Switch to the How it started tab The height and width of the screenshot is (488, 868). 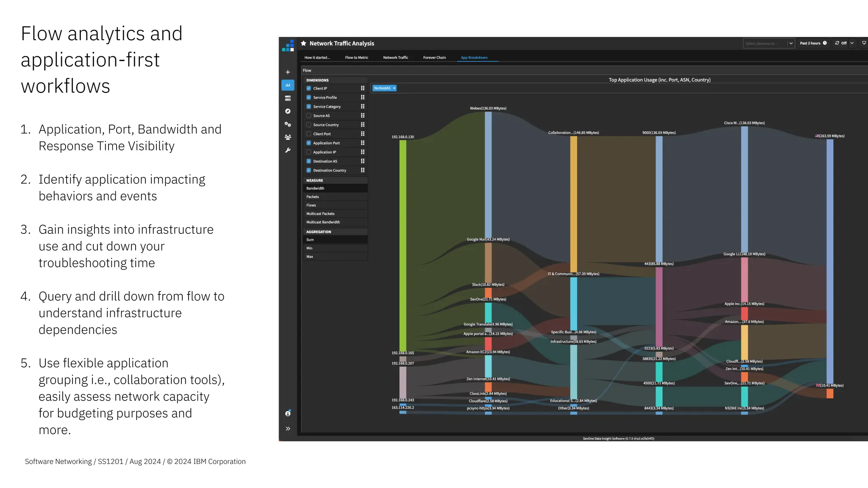[317, 58]
